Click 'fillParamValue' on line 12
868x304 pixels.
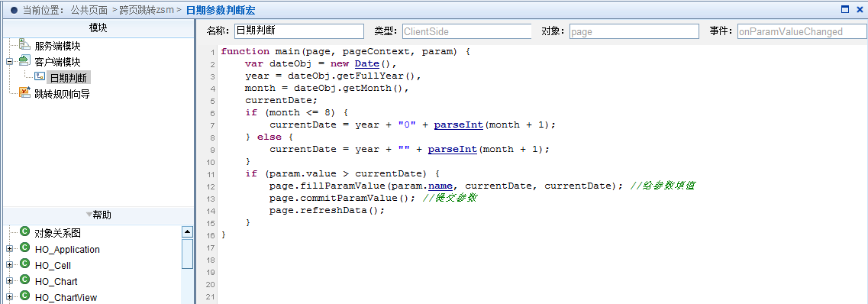[x=343, y=186]
